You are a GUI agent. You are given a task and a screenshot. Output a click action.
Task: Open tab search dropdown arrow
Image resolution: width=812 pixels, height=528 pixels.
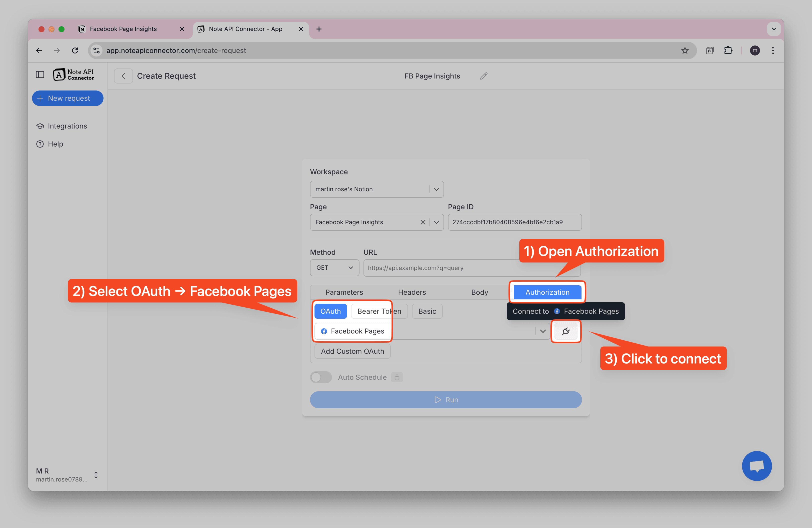point(773,29)
